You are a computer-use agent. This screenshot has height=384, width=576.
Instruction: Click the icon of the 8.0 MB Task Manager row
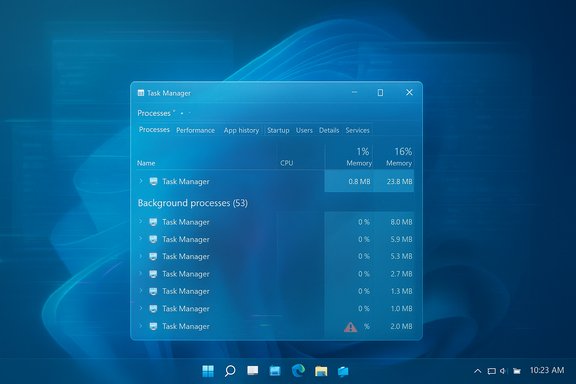click(154, 222)
